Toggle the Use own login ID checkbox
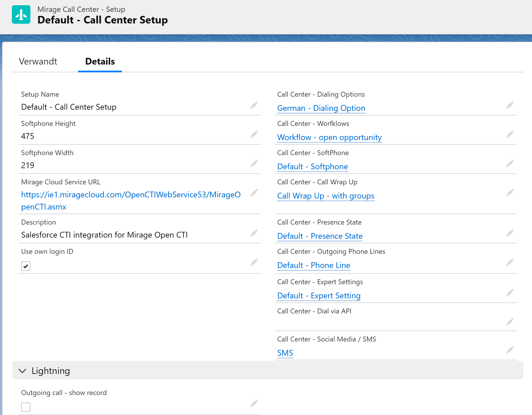The width and height of the screenshot is (532, 415). 26,266
